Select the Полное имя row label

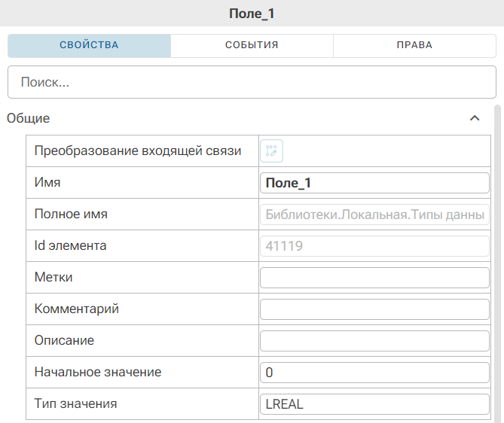71,214
